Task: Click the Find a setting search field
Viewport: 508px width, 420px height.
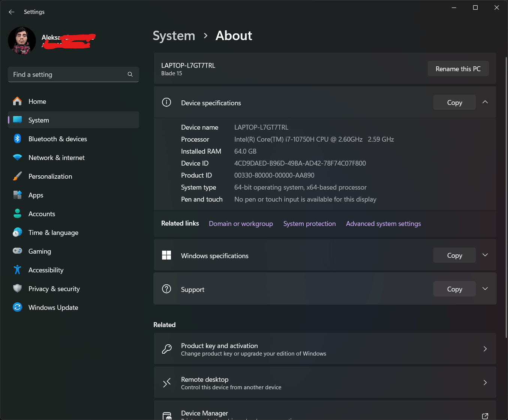Action: click(x=73, y=75)
